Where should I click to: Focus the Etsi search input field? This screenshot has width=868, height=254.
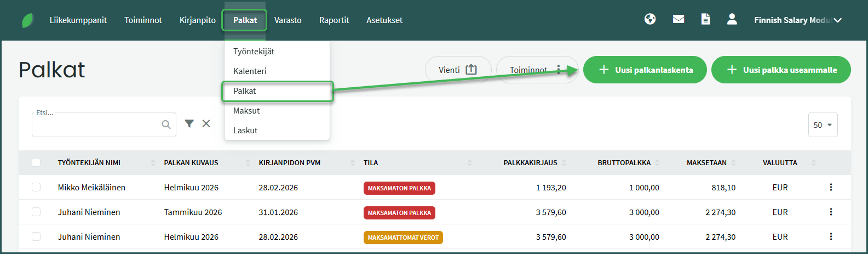(x=96, y=126)
